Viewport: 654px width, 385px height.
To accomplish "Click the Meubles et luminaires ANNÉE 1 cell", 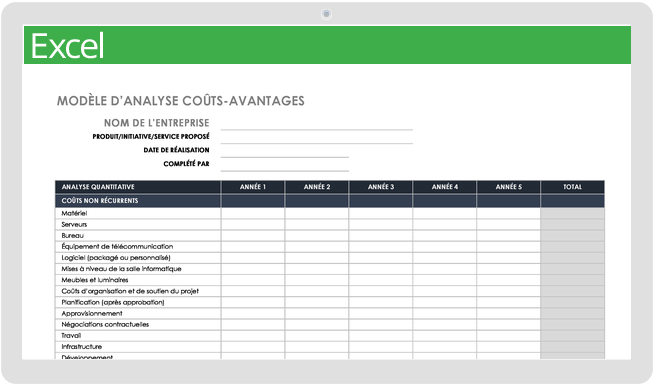I will coord(253,280).
